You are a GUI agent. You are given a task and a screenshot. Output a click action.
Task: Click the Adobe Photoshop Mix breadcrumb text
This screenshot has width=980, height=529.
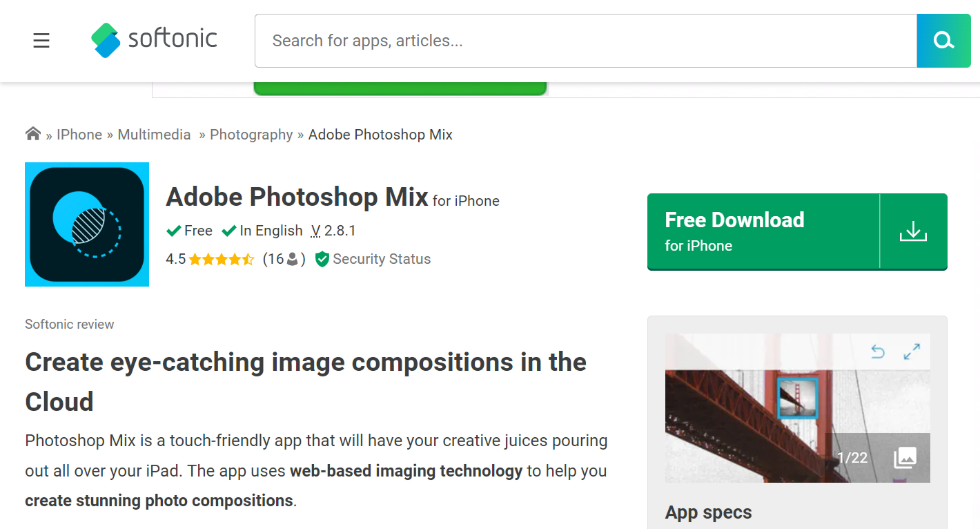point(380,135)
